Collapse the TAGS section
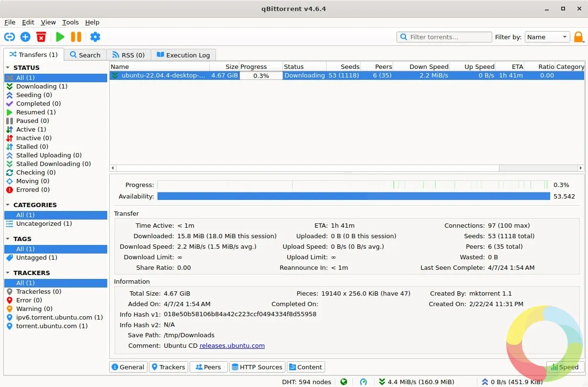588x387 pixels. (x=8, y=239)
